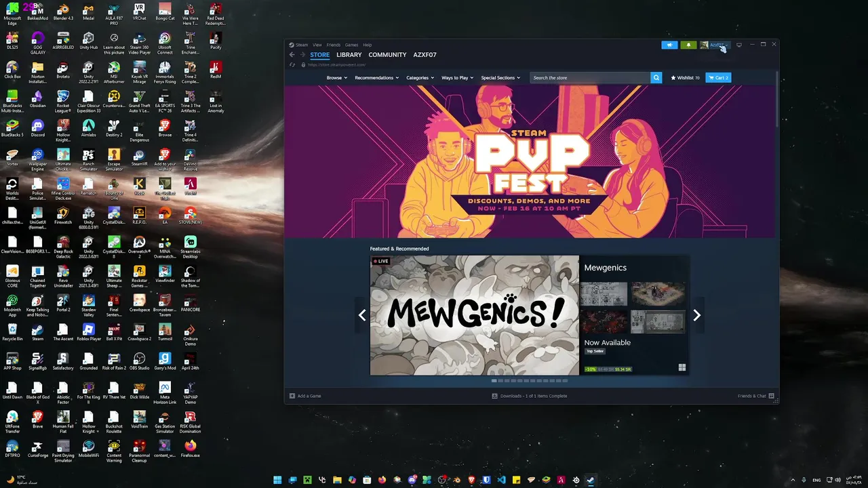868x488 pixels.
Task: Expand the Ways to Play dropdown
Action: point(458,78)
